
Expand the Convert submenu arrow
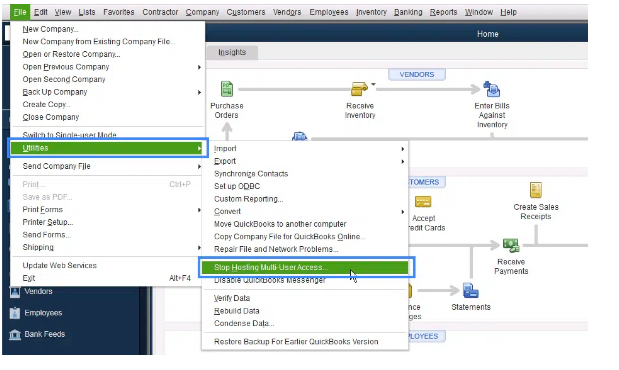[x=403, y=212]
